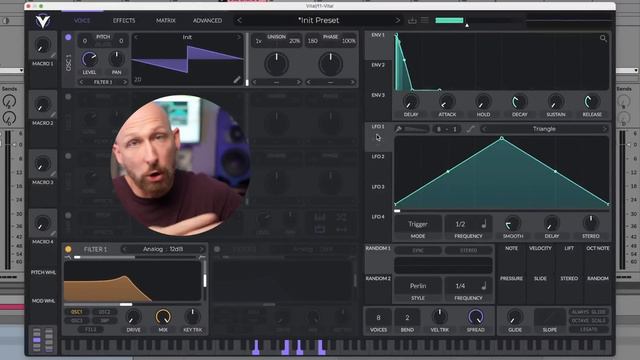Screen dimensions: 640x360
Task: Click the Filter 1 MIX knob
Action: tap(163, 317)
